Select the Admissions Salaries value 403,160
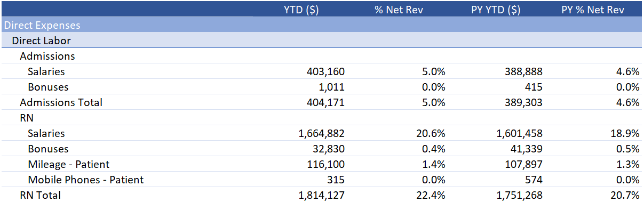Image resolution: width=644 pixels, height=202 pixels. [x=326, y=71]
